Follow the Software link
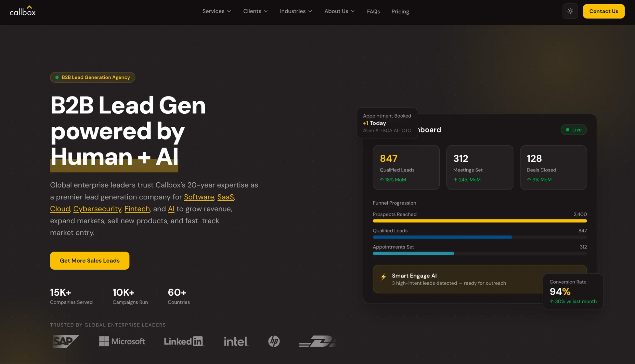This screenshot has height=364, width=635. (x=199, y=197)
